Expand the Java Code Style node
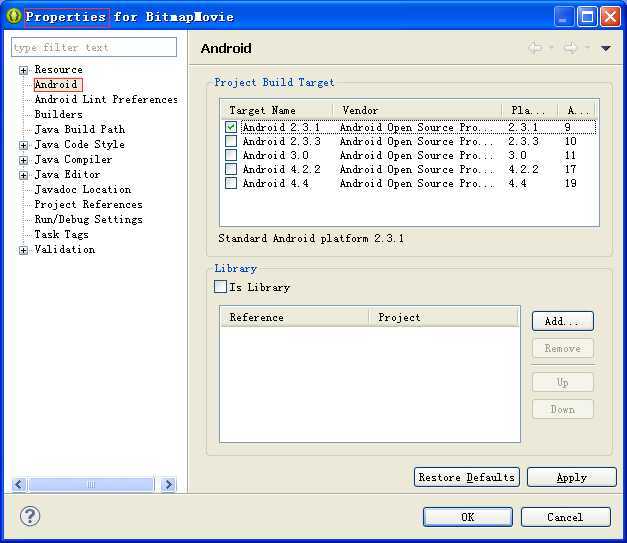Viewport: 627px width, 543px height. [23, 145]
